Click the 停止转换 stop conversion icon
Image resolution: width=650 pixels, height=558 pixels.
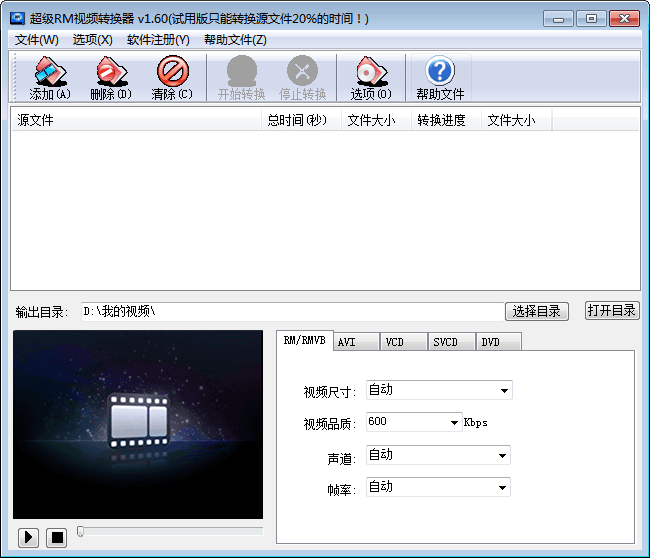(x=303, y=78)
